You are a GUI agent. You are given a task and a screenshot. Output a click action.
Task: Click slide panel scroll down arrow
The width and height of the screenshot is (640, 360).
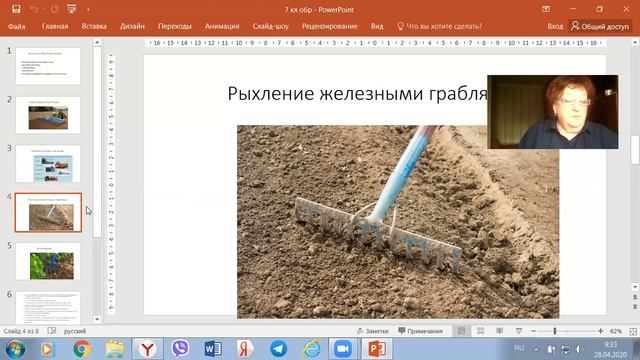(x=97, y=320)
